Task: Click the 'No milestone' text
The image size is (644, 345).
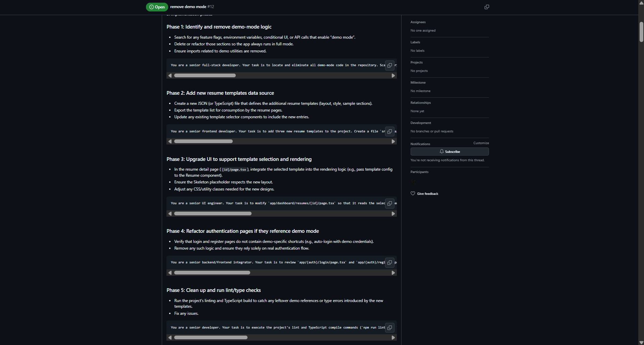Action: tap(420, 91)
